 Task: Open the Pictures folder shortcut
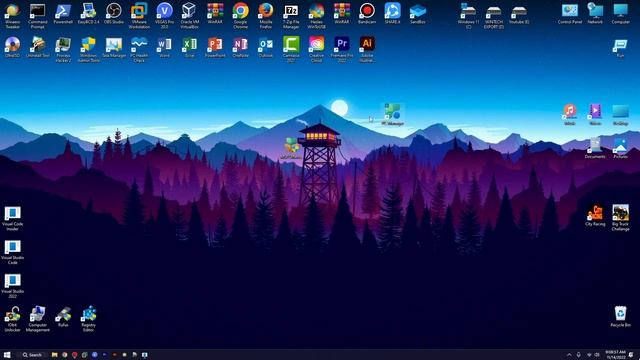point(620,148)
